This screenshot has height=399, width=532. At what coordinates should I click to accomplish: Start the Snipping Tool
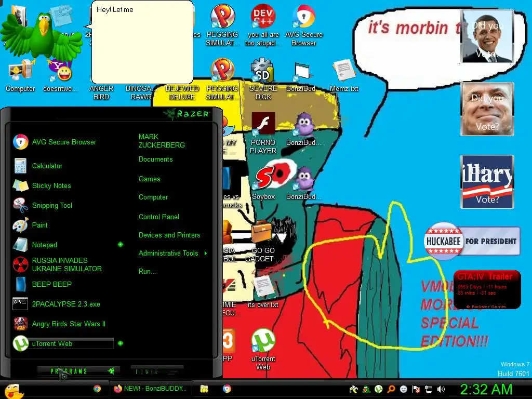click(43, 205)
